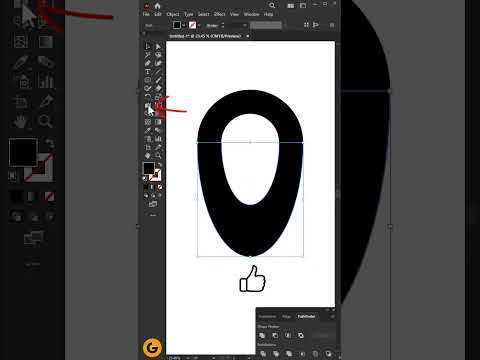Screen dimensions: 480x360
Task: Open the Select menu
Action: click(203, 14)
